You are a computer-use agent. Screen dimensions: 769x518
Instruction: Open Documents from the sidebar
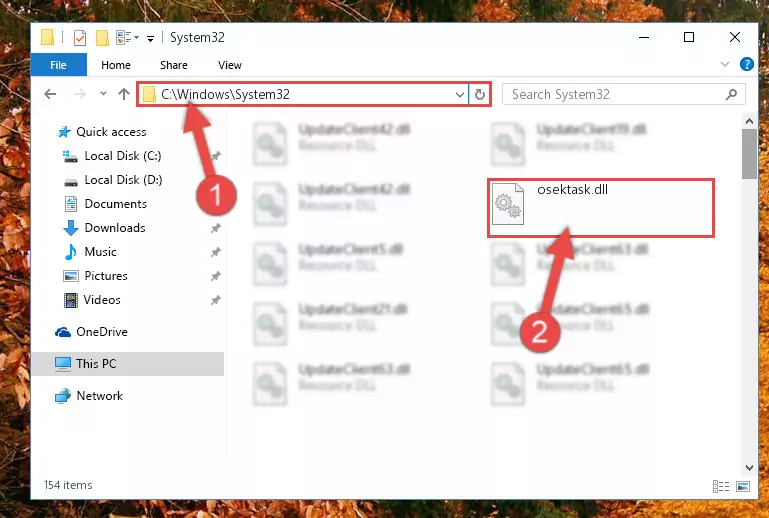(116, 204)
